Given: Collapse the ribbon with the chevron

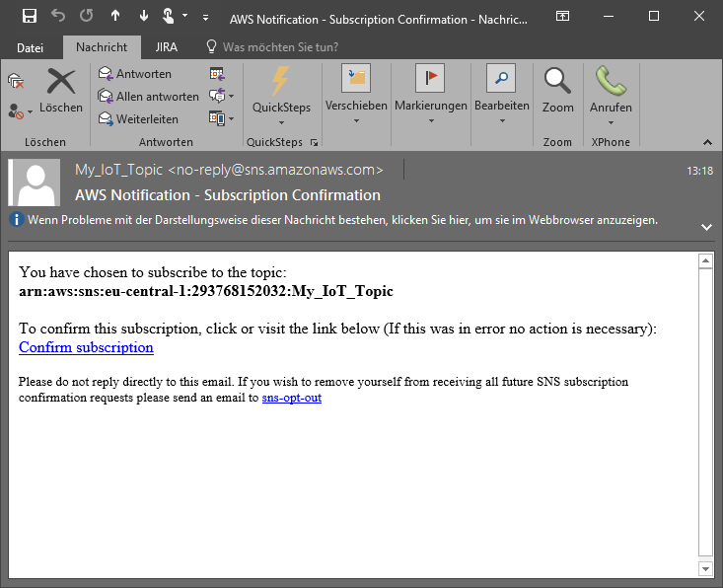Looking at the screenshot, I should [707, 142].
